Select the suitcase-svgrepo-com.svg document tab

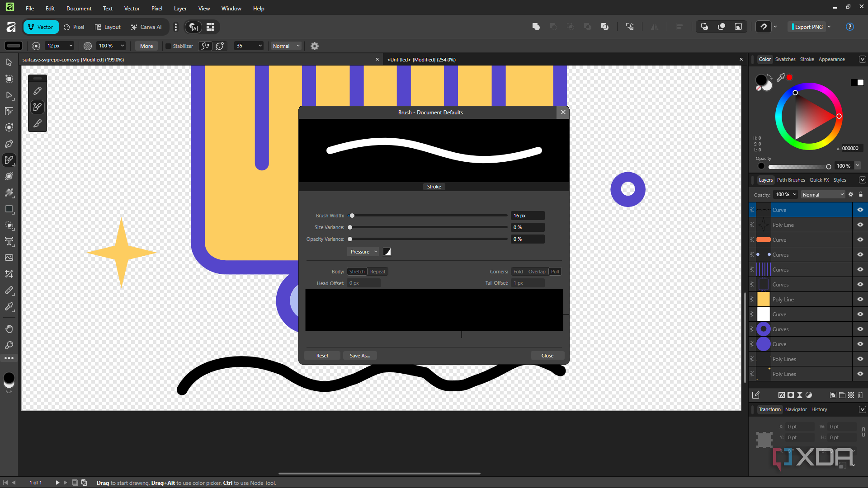click(201, 60)
